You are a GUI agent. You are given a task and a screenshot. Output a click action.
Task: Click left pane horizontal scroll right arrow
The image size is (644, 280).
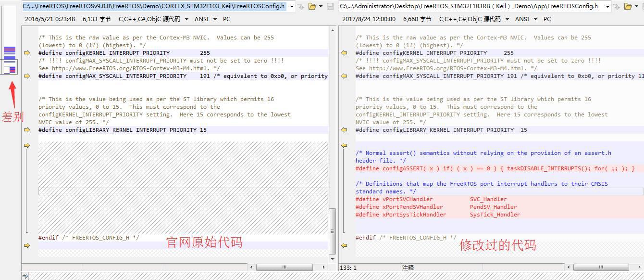(323, 267)
